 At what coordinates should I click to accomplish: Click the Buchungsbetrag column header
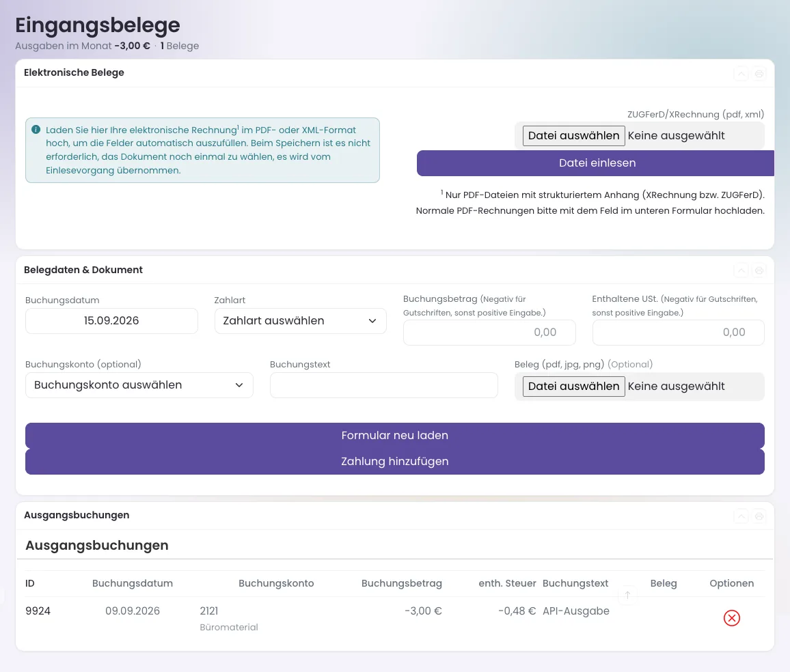[402, 583]
